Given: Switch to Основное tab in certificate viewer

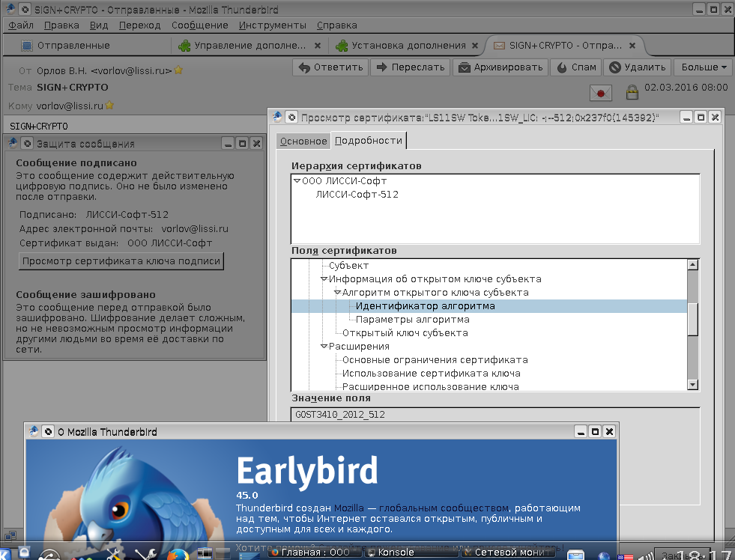Looking at the screenshot, I should pos(303,141).
